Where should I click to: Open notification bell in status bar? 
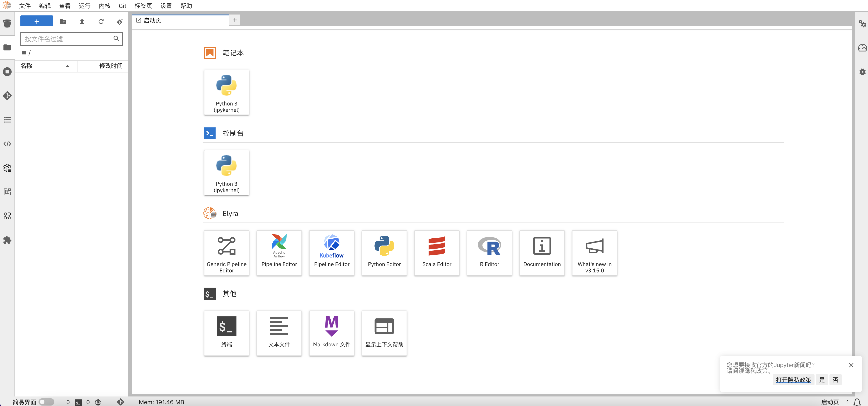(857, 402)
